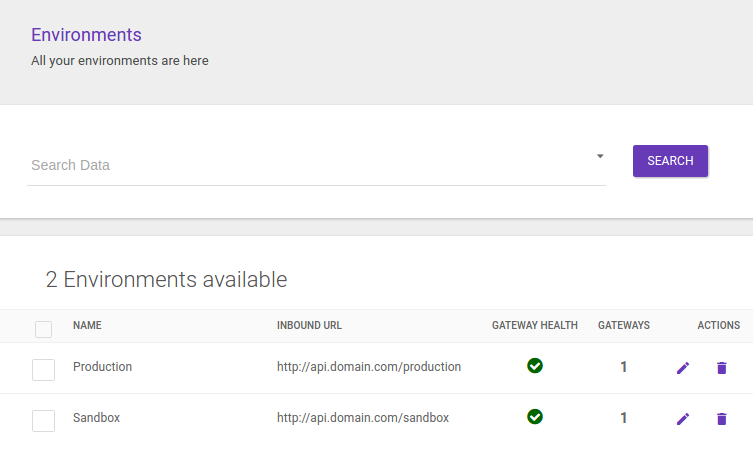The width and height of the screenshot is (753, 474).
Task: Click the api.domain.com/production inbound URL
Action: [x=369, y=367]
